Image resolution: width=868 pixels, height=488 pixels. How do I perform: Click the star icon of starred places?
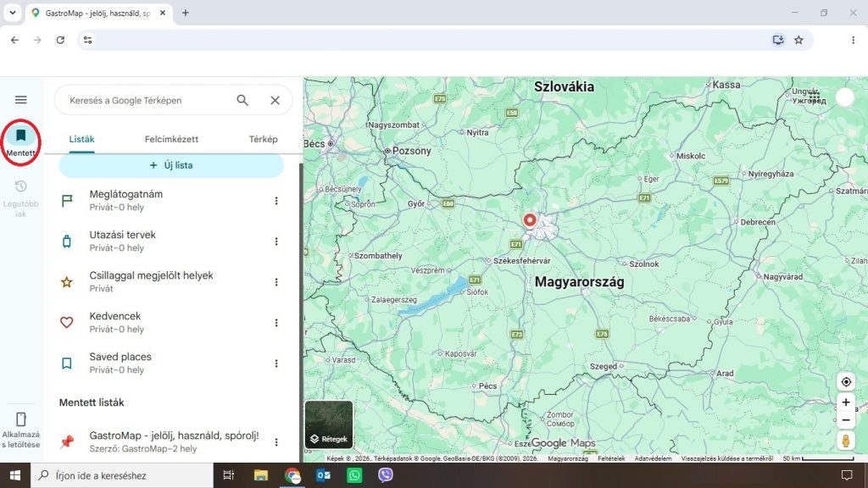pyautogui.click(x=67, y=282)
